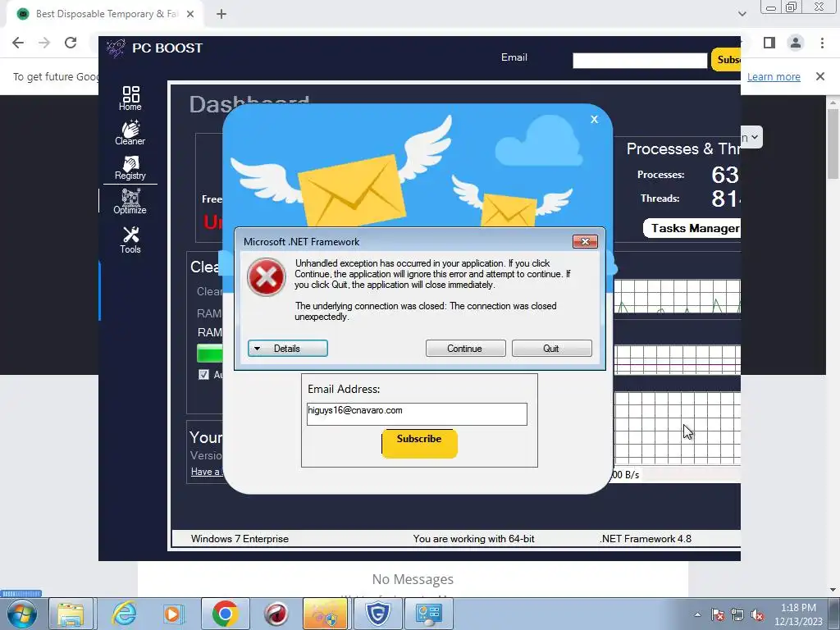The width and height of the screenshot is (840, 630).
Task: Open Chrome side panel icon
Action: (x=769, y=43)
